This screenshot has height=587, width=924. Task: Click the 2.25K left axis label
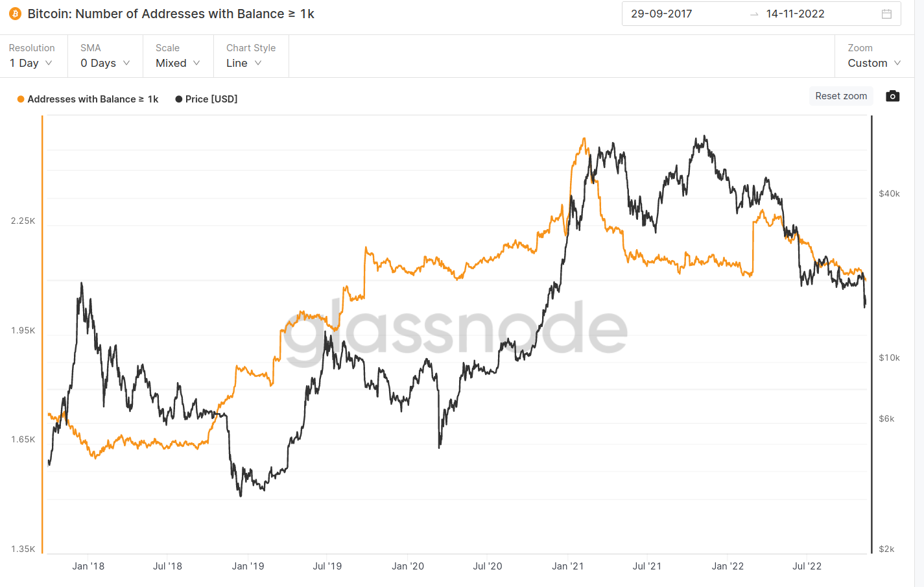(x=23, y=221)
